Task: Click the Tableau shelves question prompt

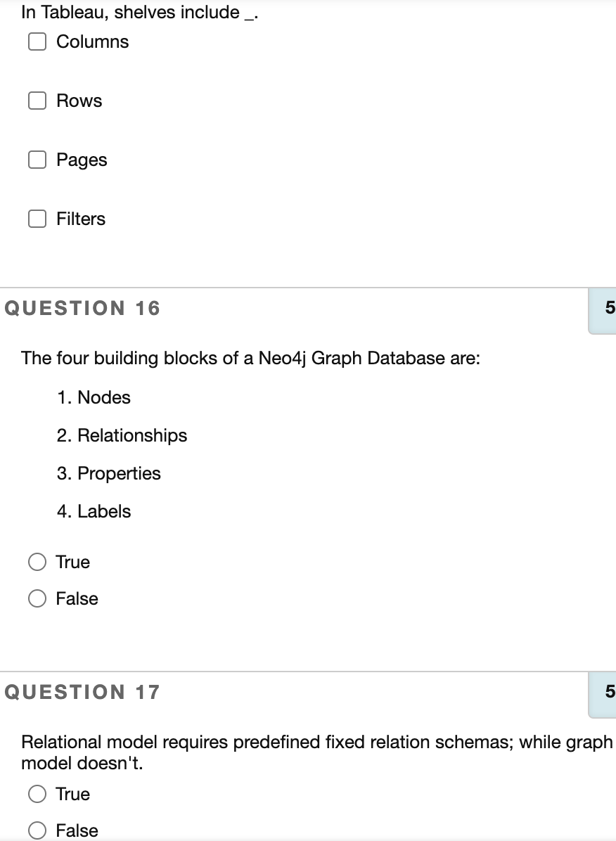Action: (x=139, y=12)
